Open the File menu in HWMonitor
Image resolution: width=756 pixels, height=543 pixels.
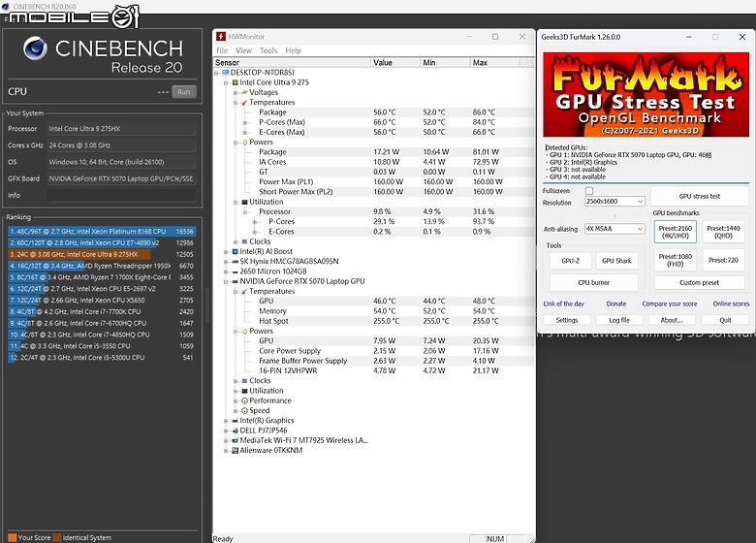click(x=222, y=50)
